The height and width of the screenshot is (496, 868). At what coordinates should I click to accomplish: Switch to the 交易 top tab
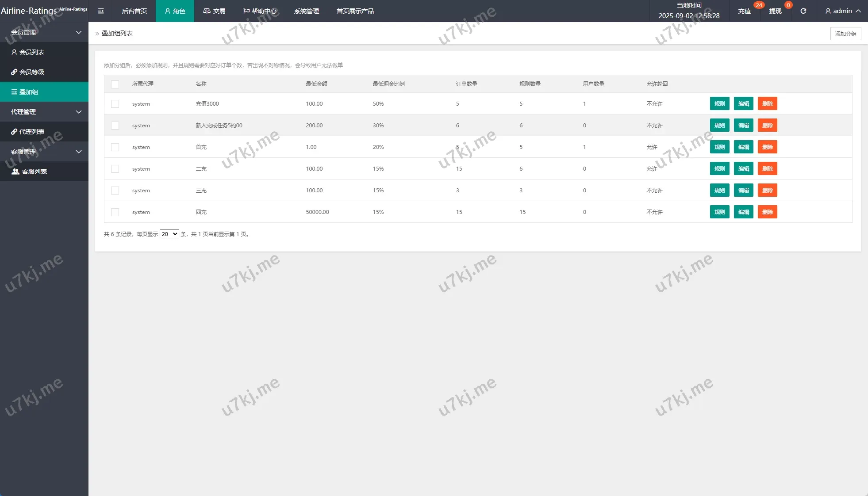coord(214,11)
